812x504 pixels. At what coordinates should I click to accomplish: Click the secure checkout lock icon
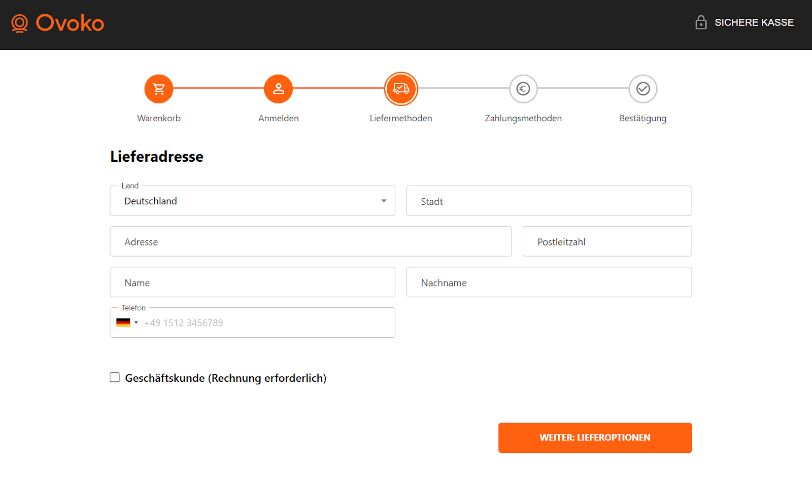tap(701, 22)
